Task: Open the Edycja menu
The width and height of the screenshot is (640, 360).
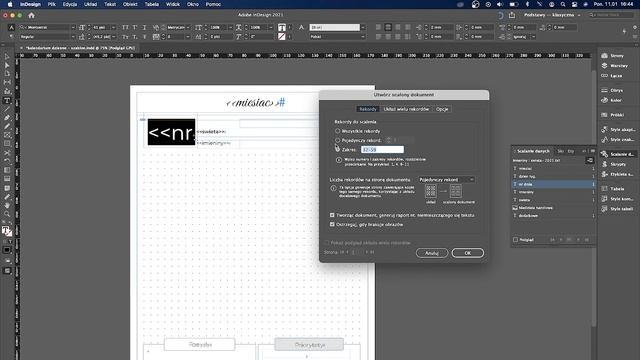Action: click(70, 4)
